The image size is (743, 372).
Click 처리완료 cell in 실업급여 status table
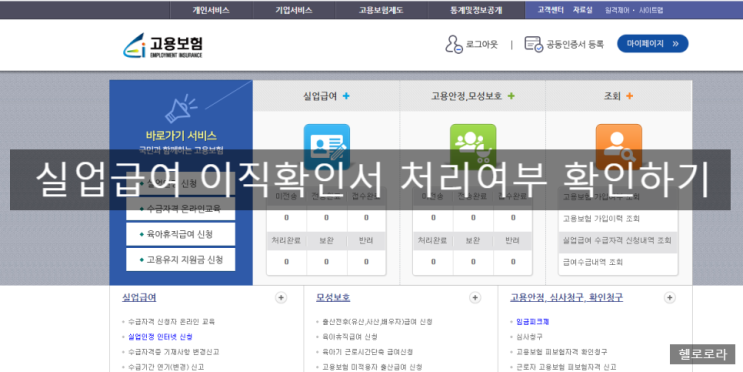[x=286, y=241]
